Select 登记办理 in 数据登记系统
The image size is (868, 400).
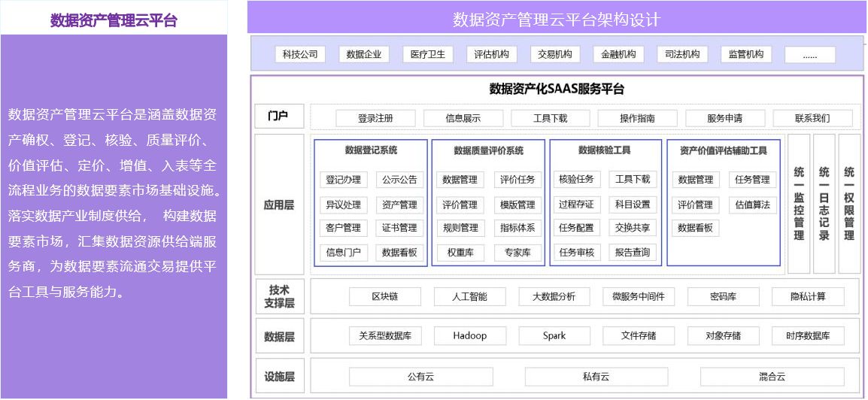(343, 179)
